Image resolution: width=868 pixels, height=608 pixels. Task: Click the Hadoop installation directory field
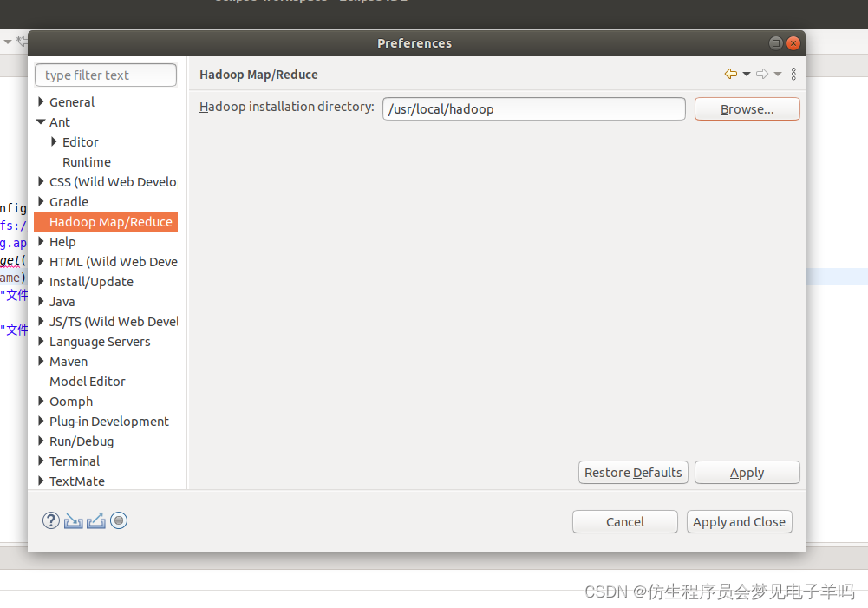[533, 109]
